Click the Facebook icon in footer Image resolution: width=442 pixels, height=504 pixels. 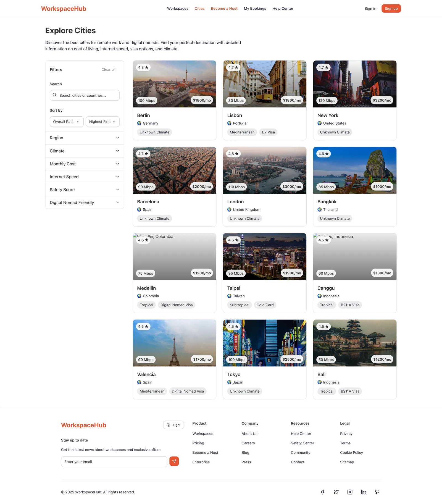[x=322, y=492]
